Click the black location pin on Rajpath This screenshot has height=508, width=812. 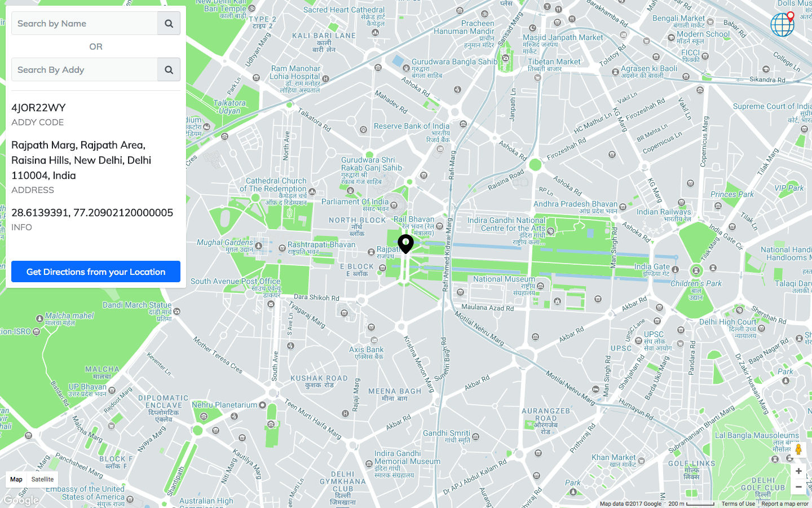pos(405,244)
